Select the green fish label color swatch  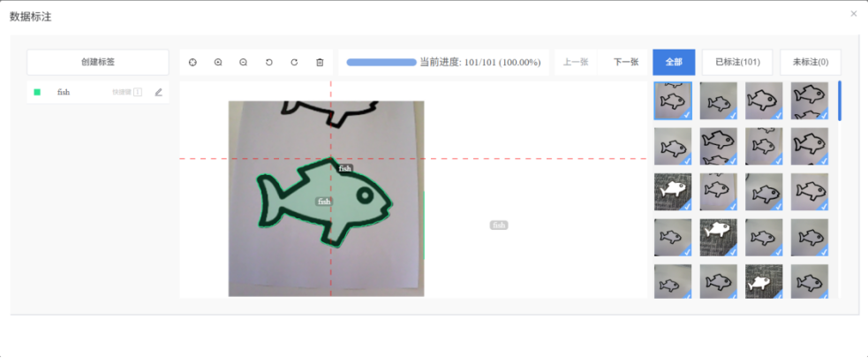37,92
